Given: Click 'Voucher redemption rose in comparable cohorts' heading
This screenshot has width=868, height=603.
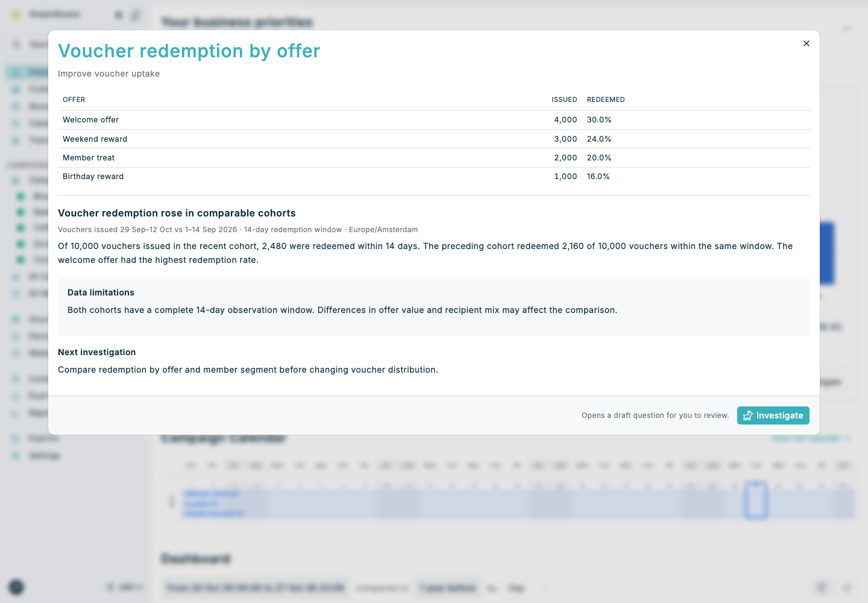Looking at the screenshot, I should point(177,213).
